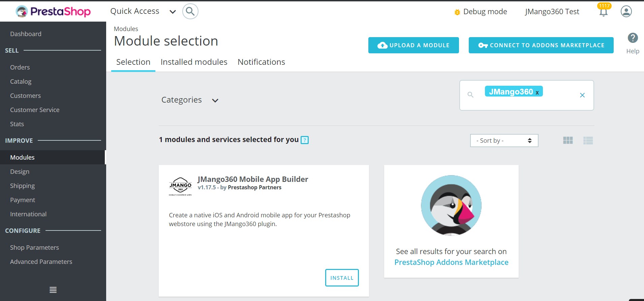Viewport: 644px width, 301px height.
Task: Click the help tooltip beside modules count
Action: point(305,140)
